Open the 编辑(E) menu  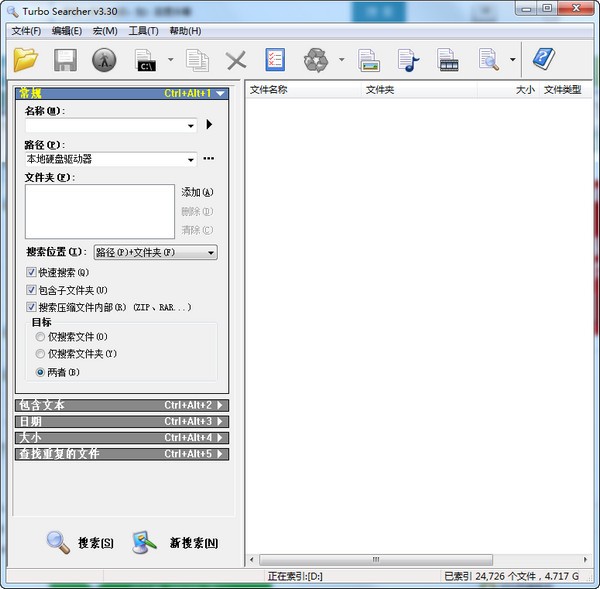point(67,31)
